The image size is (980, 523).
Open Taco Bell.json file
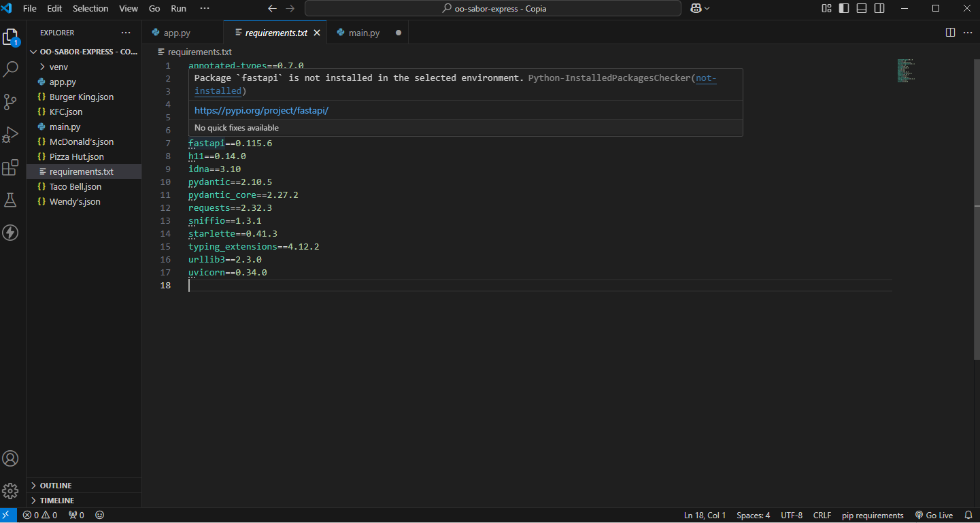84,186
